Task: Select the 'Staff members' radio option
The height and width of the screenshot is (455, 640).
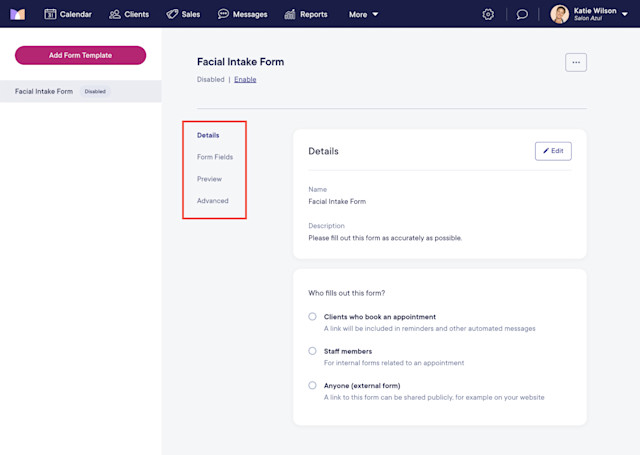Action: 312,351
